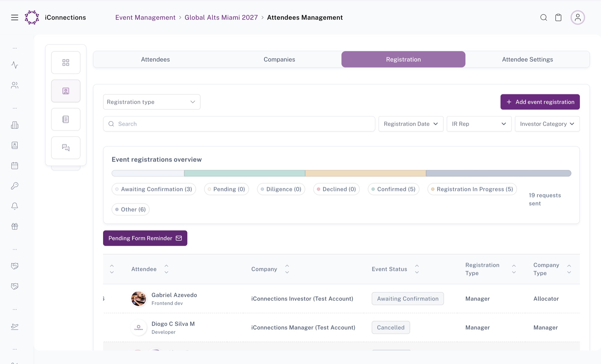Click Gabriel's Awaiting Confirmation status badge
Image resolution: width=601 pixels, height=364 pixels.
[x=408, y=298]
